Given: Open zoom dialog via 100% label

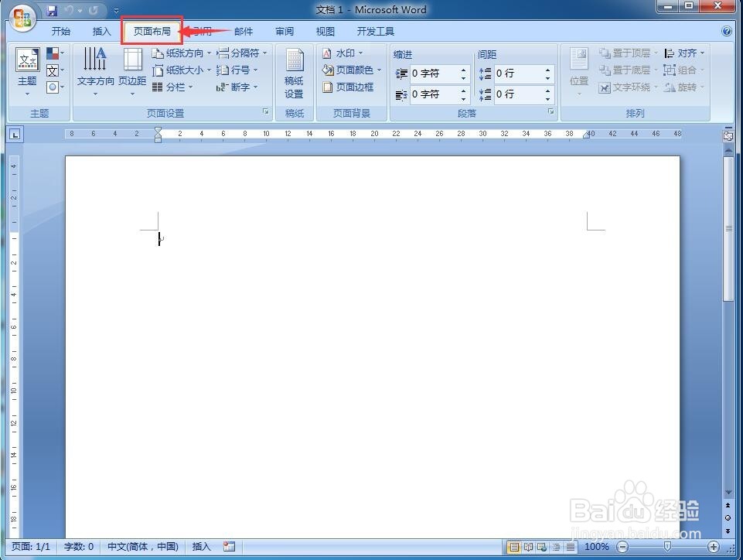Looking at the screenshot, I should 597,547.
